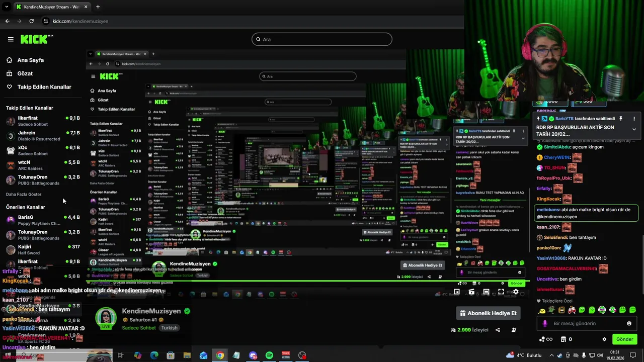Open volume control in system tray

pyautogui.click(x=600, y=355)
